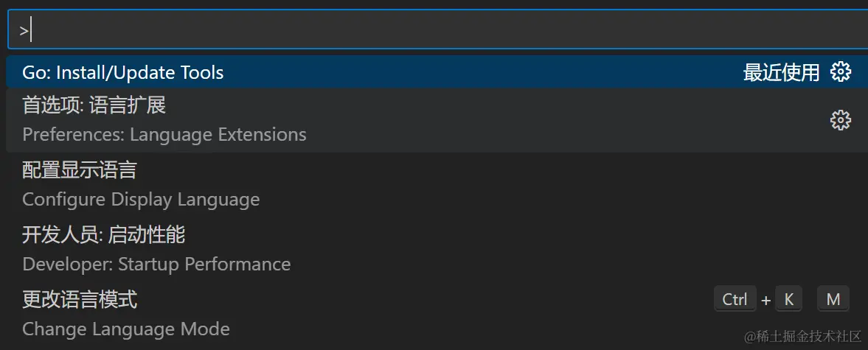Open keybinding gear for Go: Install/Update Tools
Screen dimensions: 868x350
coord(840,72)
